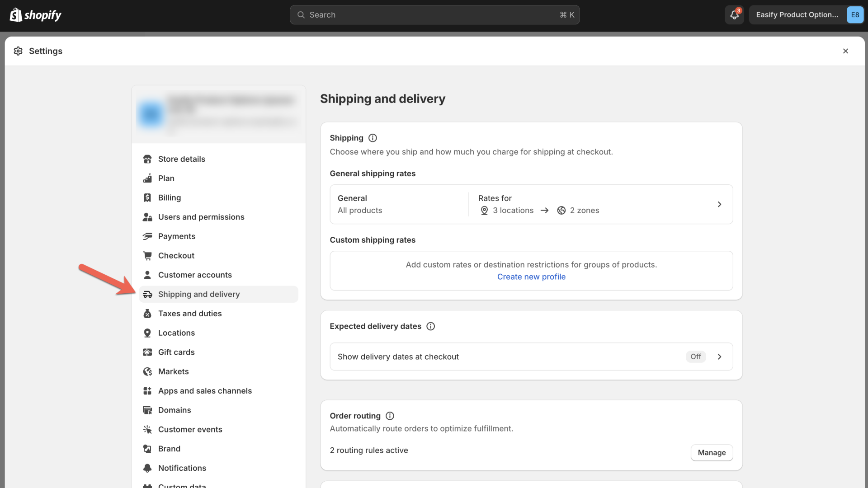Viewport: 868px width, 488px height.
Task: Click the Off indicator for delivery dates
Action: [x=695, y=357]
